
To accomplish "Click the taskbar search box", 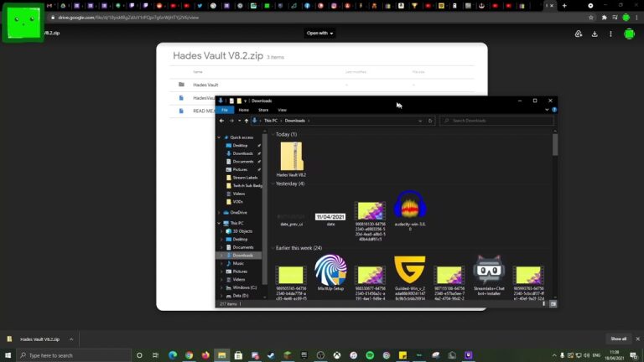I will point(74,355).
